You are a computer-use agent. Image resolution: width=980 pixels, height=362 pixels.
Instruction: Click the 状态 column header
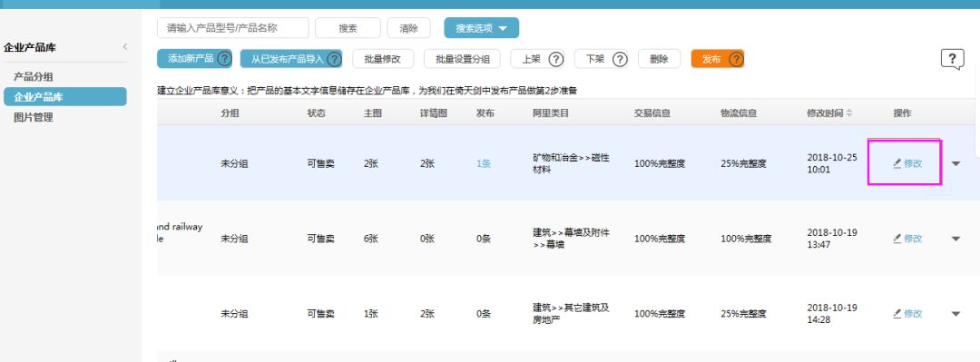(x=317, y=113)
